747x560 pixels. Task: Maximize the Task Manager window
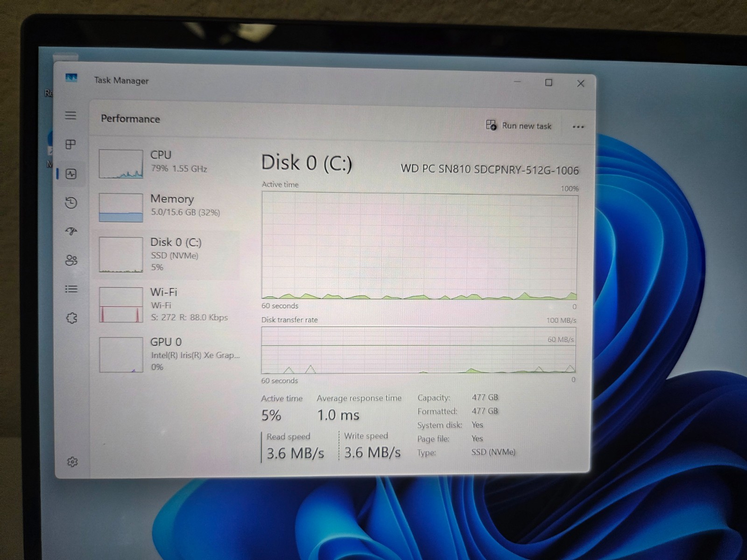549,83
